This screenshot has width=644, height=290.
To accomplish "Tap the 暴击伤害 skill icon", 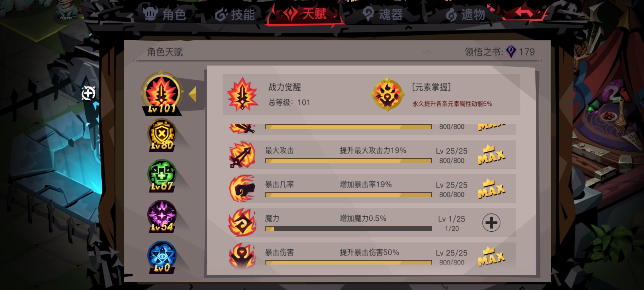I will 242,256.
